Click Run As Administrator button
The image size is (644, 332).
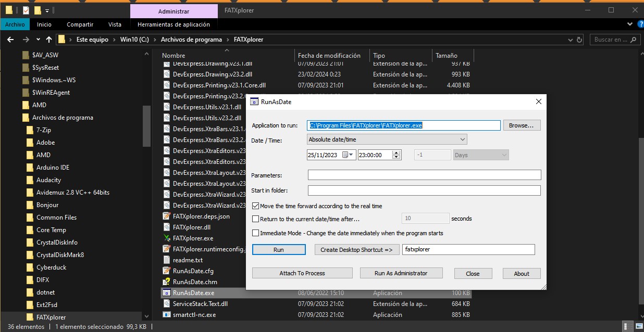click(x=401, y=273)
